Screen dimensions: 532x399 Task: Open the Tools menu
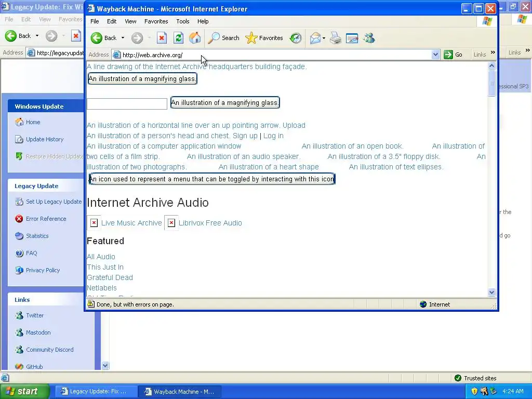click(x=182, y=21)
